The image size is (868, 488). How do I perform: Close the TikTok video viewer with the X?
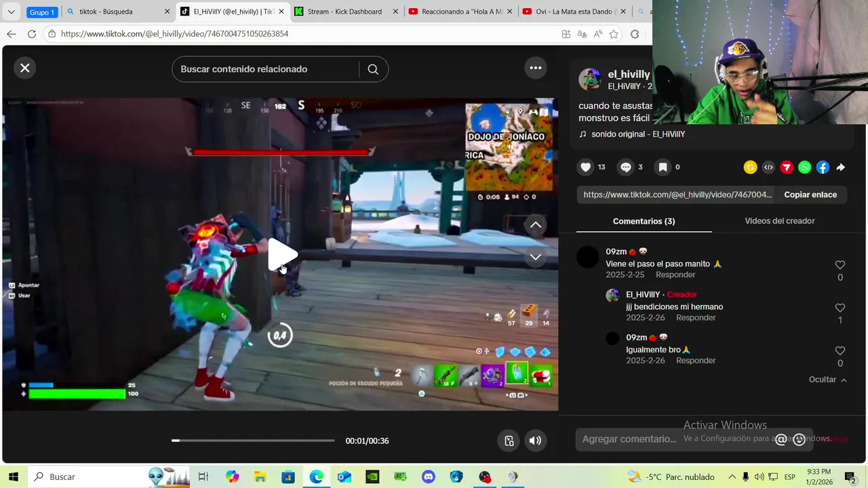(25, 68)
